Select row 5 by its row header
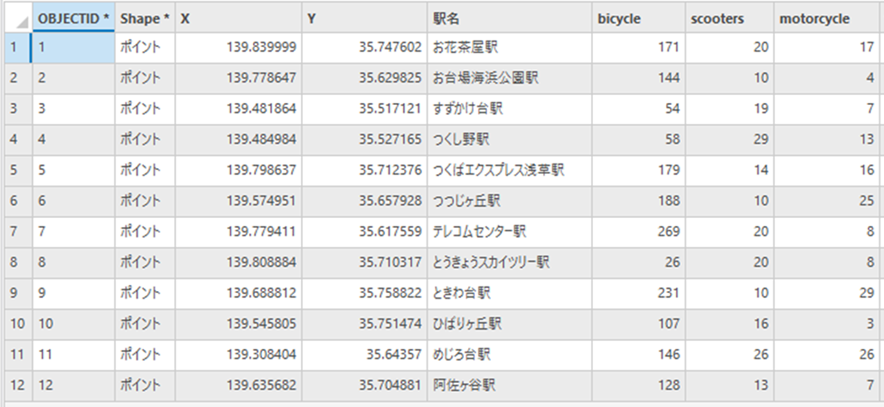 [x=15, y=169]
